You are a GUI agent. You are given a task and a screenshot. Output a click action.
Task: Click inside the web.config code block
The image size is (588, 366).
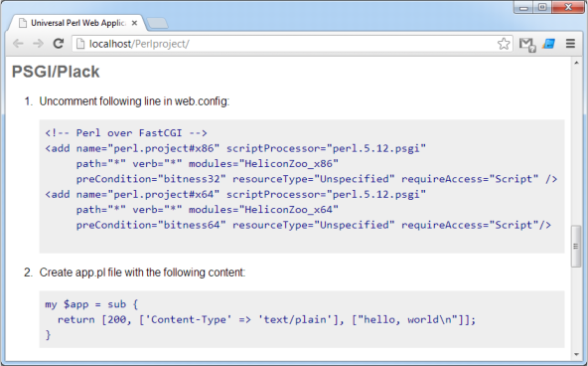[x=302, y=186]
